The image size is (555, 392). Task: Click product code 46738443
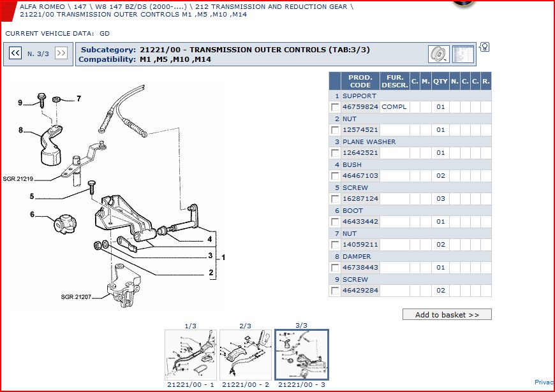(x=360, y=268)
